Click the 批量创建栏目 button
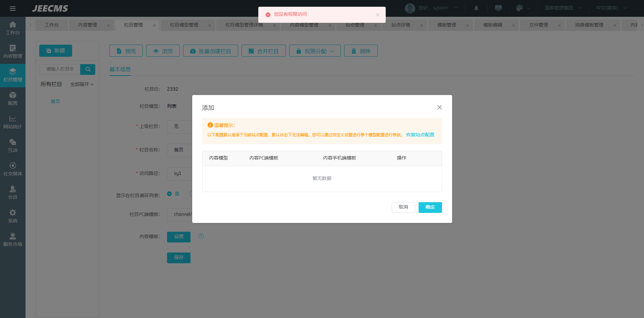The image size is (644, 318). click(x=211, y=51)
